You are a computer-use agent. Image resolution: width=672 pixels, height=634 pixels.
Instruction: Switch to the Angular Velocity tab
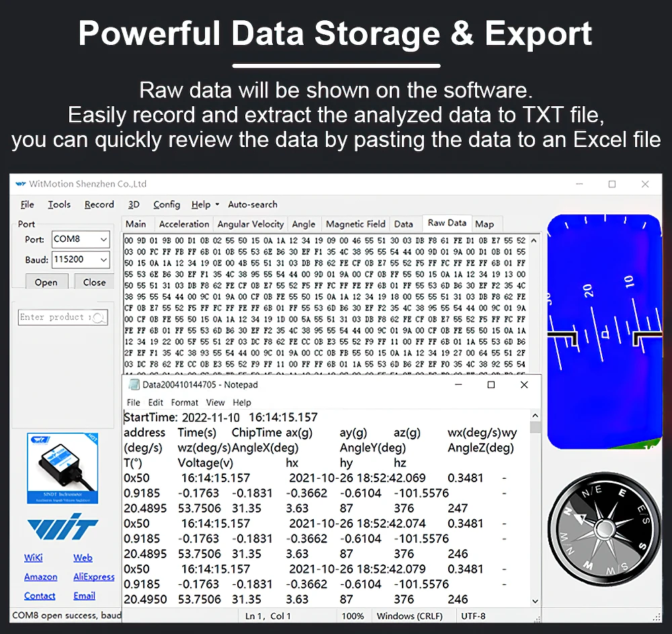pyautogui.click(x=250, y=224)
